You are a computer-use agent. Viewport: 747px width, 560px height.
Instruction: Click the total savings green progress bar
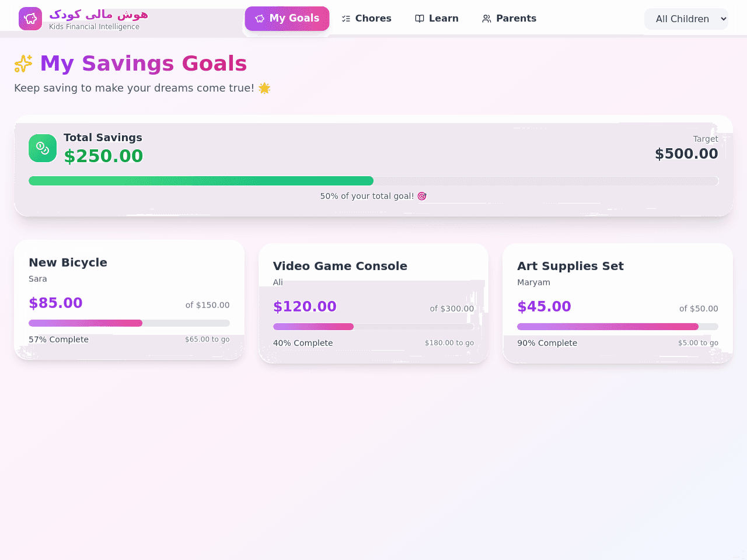pyautogui.click(x=373, y=181)
